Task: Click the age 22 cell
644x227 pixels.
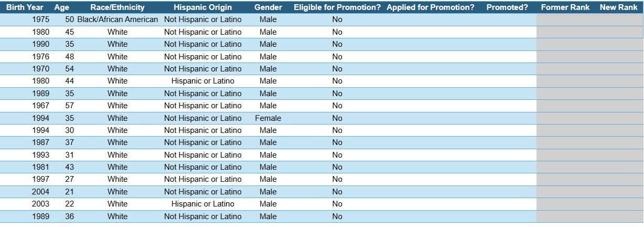Action: pos(69,204)
